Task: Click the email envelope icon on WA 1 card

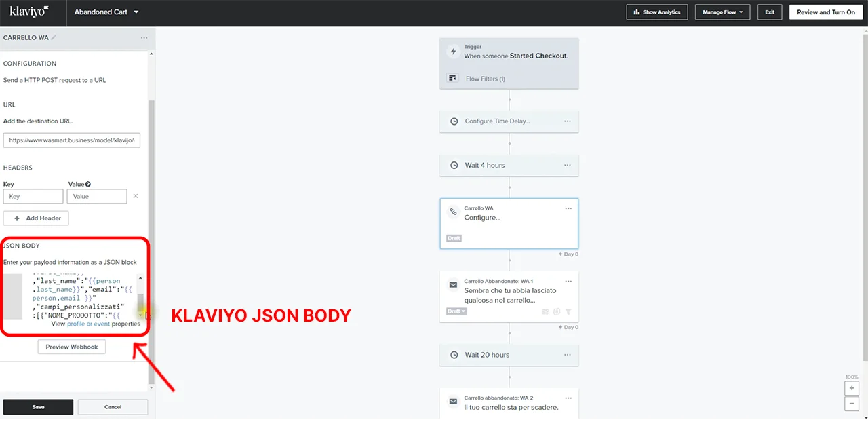Action: [x=453, y=286]
